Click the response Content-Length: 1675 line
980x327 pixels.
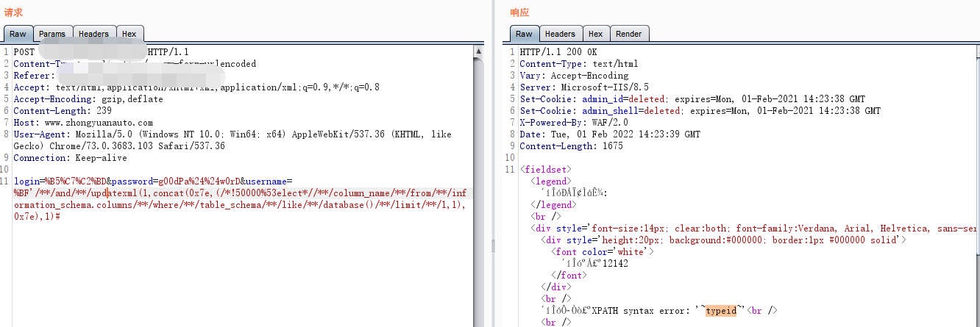tap(569, 146)
